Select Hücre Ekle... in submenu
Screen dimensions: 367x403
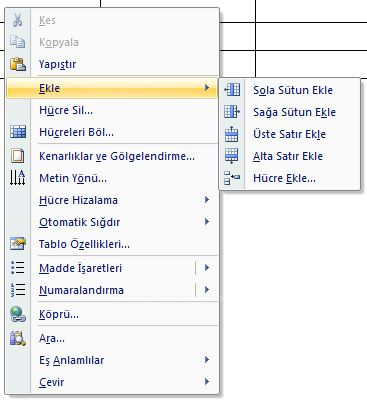(x=289, y=178)
